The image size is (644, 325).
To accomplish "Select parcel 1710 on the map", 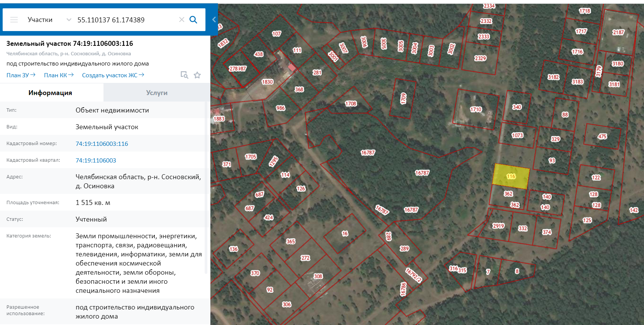I will point(476,109).
